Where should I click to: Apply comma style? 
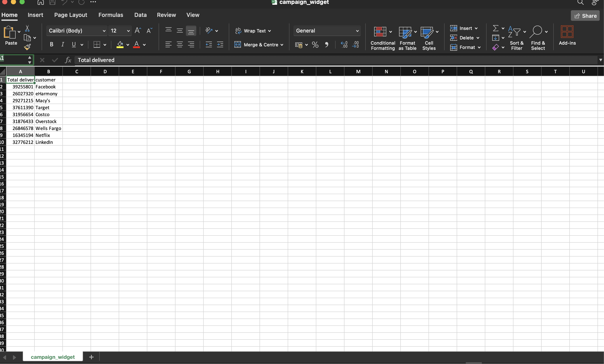326,45
